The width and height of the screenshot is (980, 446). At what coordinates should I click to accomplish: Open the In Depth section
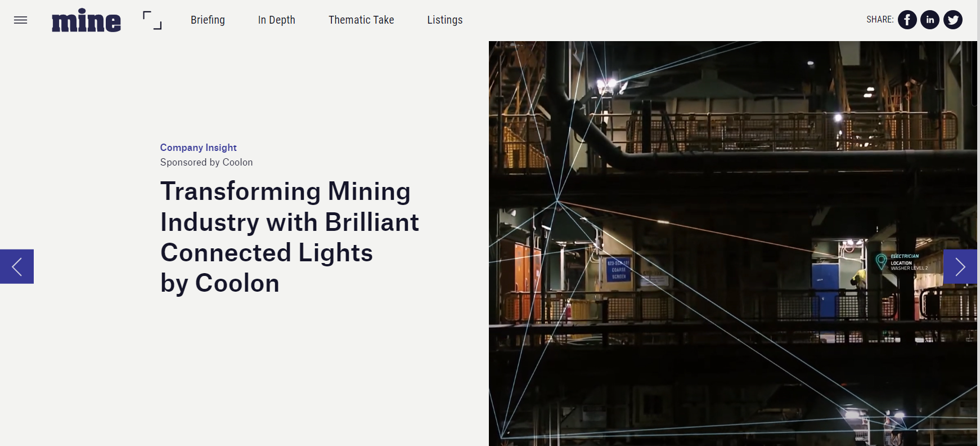276,20
